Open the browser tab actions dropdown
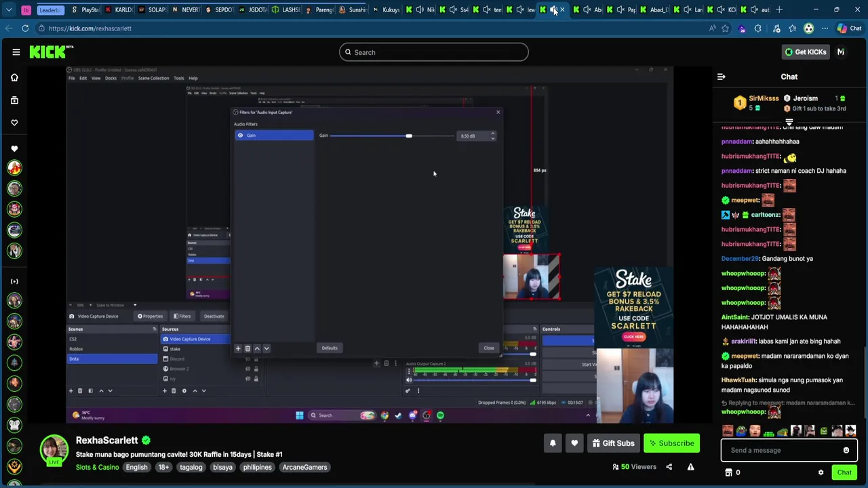868x488 pixels. tap(9, 9)
